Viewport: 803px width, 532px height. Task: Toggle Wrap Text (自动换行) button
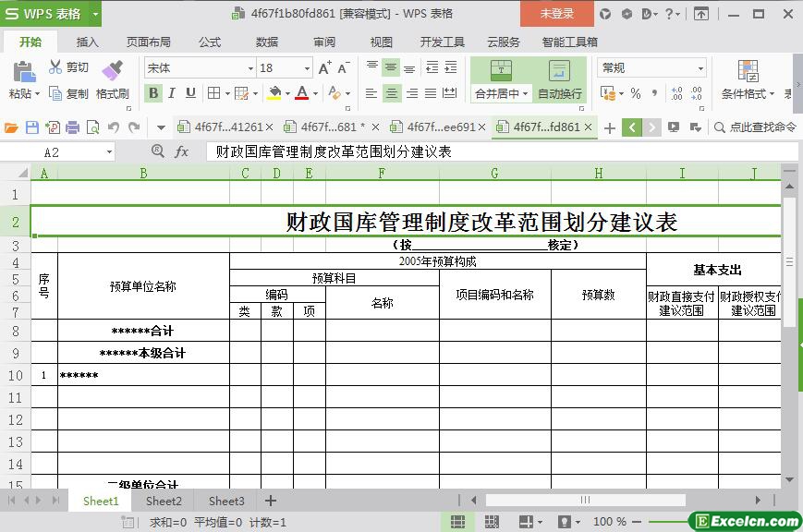coord(560,80)
